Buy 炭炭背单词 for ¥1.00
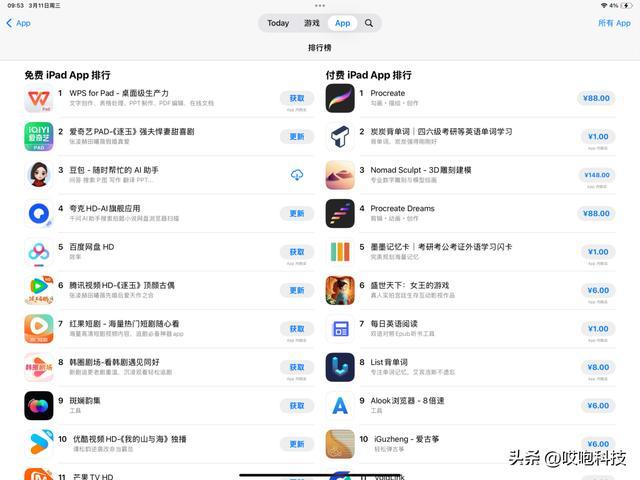 598,137
